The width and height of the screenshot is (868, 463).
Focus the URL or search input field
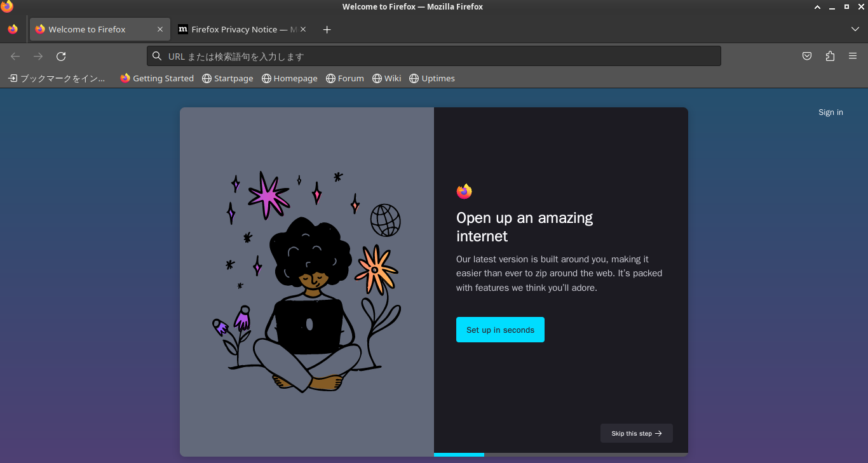[x=434, y=56]
